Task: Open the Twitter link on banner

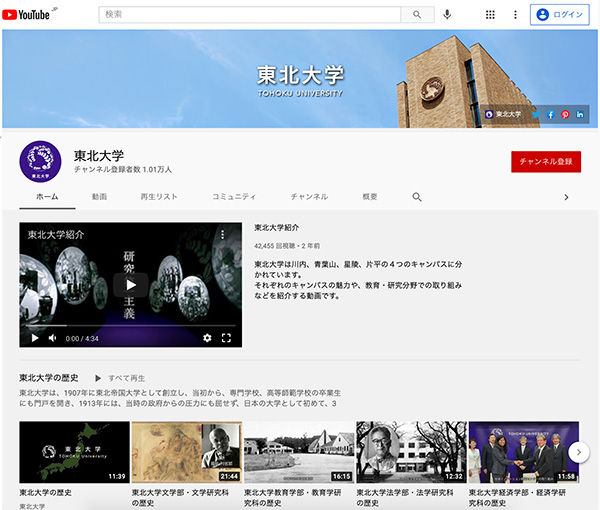Action: coord(536,114)
